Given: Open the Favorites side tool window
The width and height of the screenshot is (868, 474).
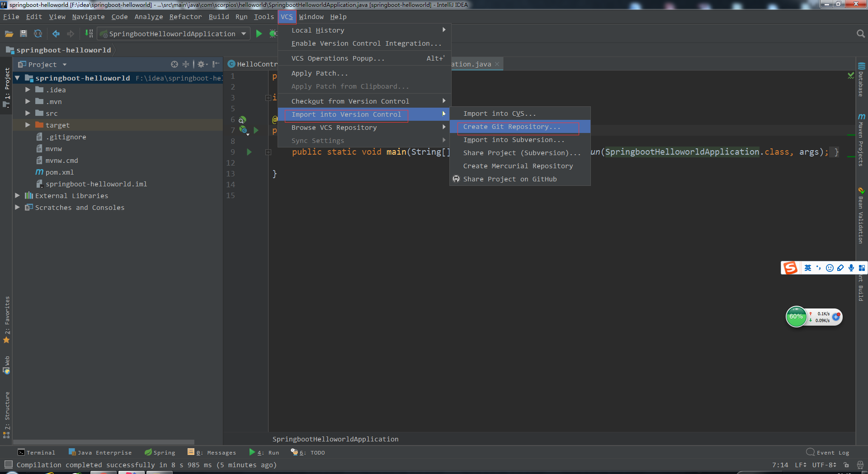Looking at the screenshot, I should (7, 319).
